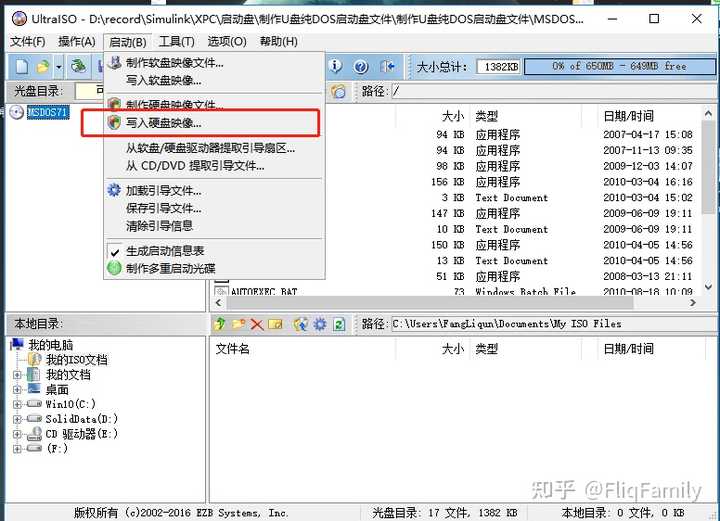Open the 启动(B) menu

pyautogui.click(x=128, y=42)
